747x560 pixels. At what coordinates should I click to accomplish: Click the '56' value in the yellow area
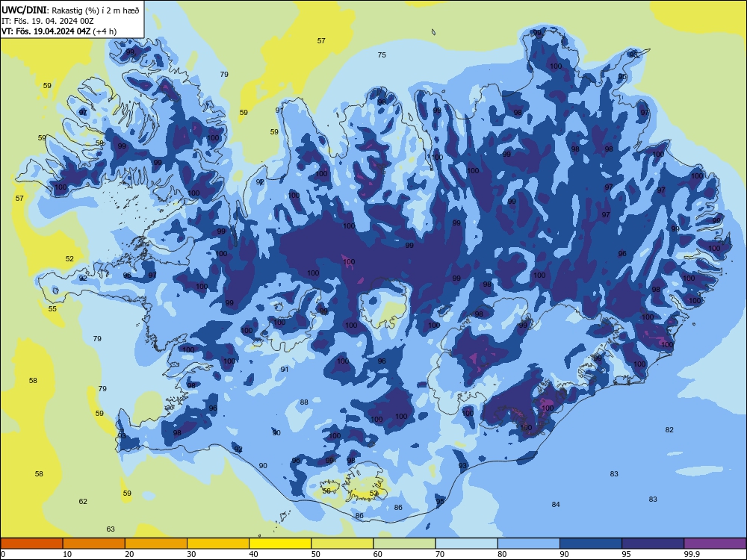[326, 491]
